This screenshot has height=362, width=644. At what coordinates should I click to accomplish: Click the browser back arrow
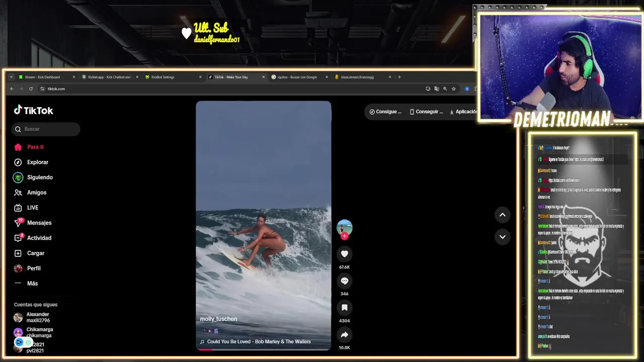click(12, 89)
